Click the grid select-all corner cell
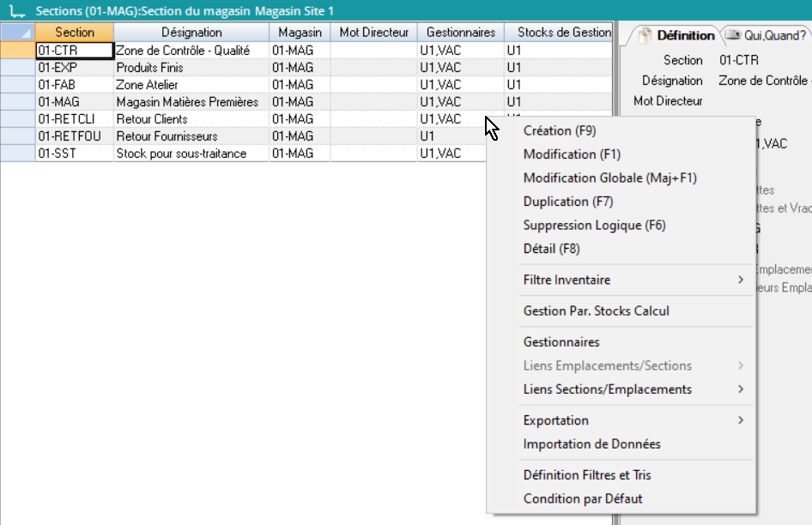This screenshot has height=525, width=812. (17, 33)
